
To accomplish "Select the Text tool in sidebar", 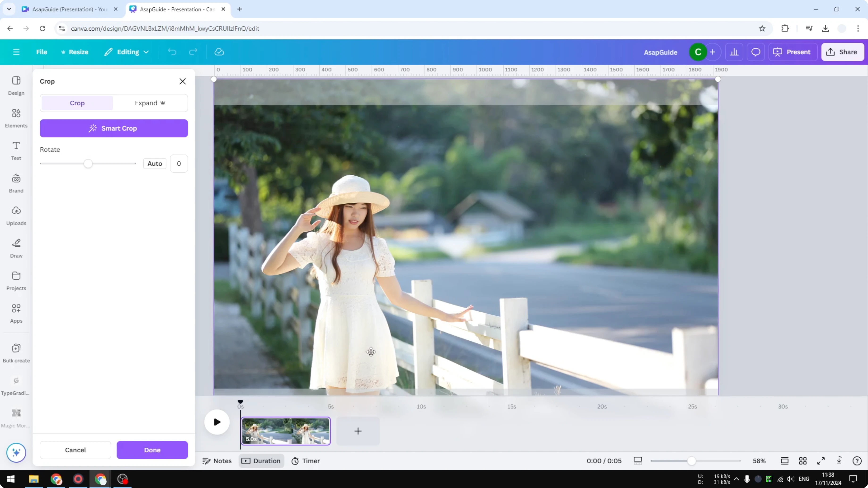I will pyautogui.click(x=16, y=150).
